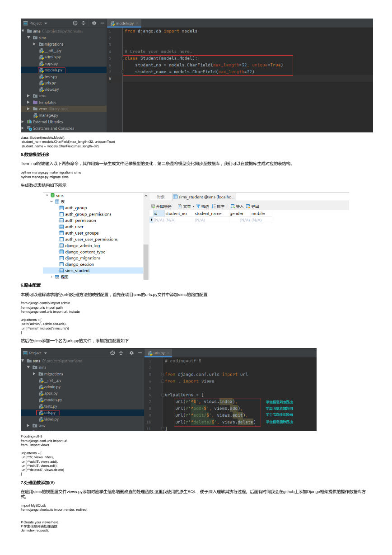
Task: Expand External Libraries node
Action: (x=23, y=122)
